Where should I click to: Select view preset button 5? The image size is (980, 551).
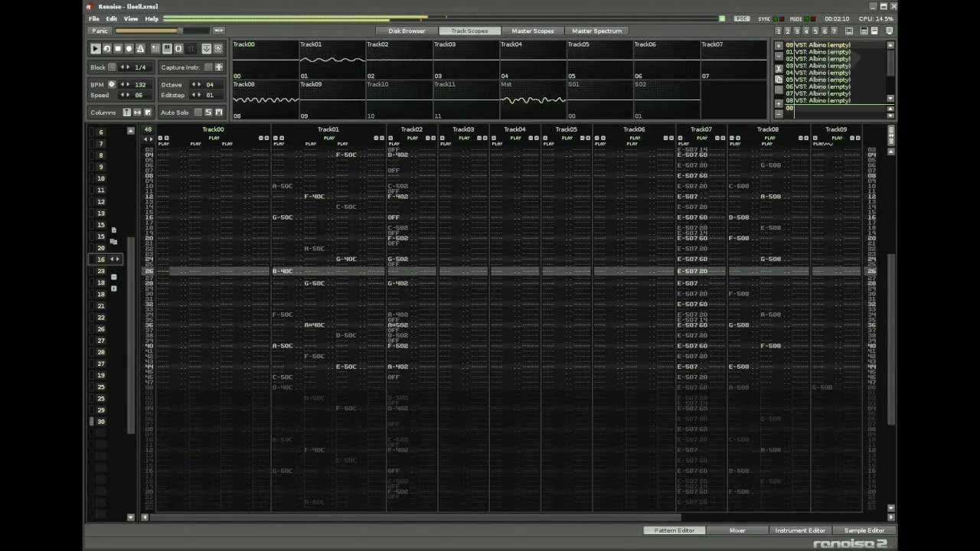pos(815,31)
